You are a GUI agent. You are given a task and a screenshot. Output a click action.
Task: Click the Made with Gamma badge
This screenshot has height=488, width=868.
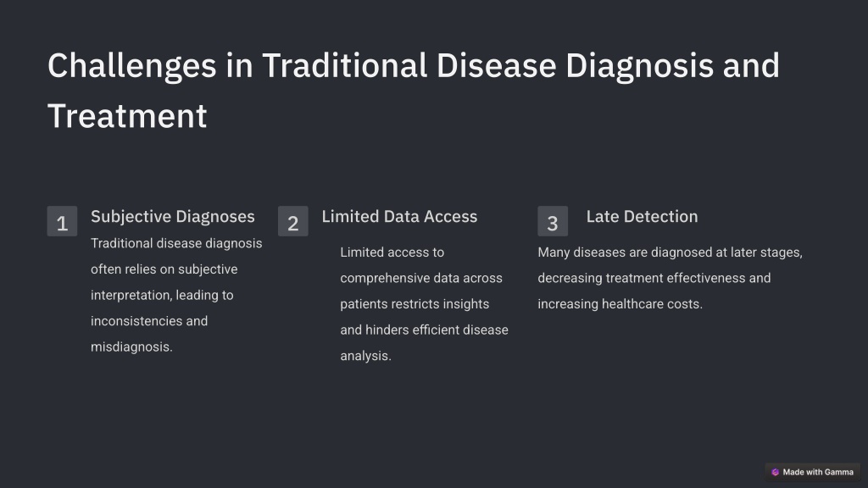(x=813, y=472)
